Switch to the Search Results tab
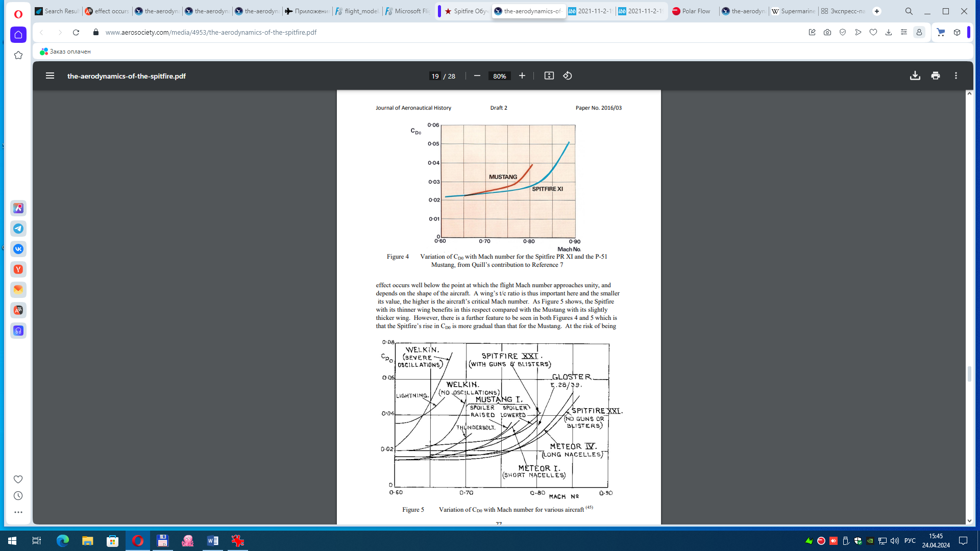This screenshot has width=980, height=551. (x=57, y=11)
